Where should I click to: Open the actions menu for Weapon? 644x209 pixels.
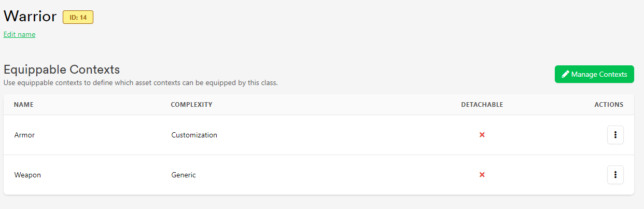coord(615,175)
